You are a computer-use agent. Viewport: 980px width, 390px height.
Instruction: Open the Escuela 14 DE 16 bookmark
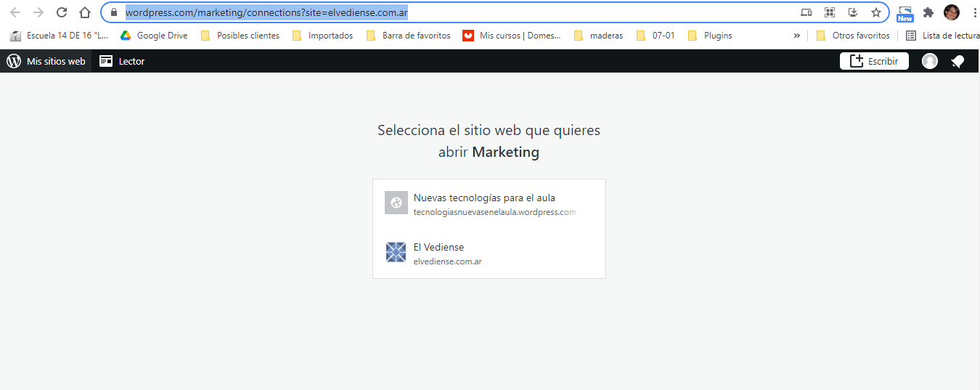click(x=60, y=36)
